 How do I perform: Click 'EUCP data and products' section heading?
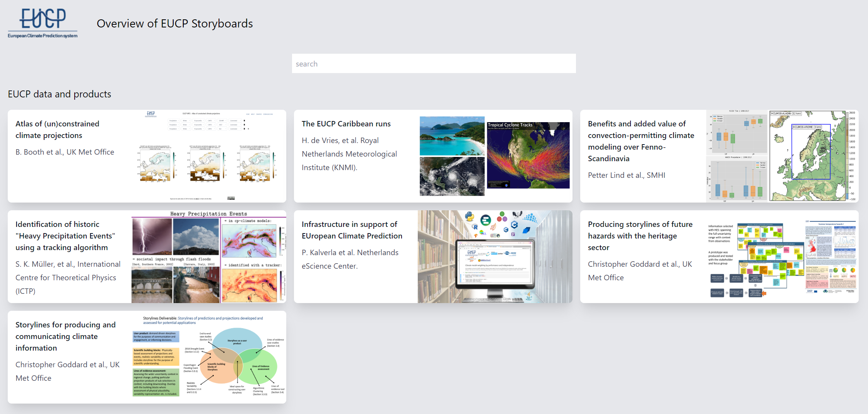click(60, 94)
